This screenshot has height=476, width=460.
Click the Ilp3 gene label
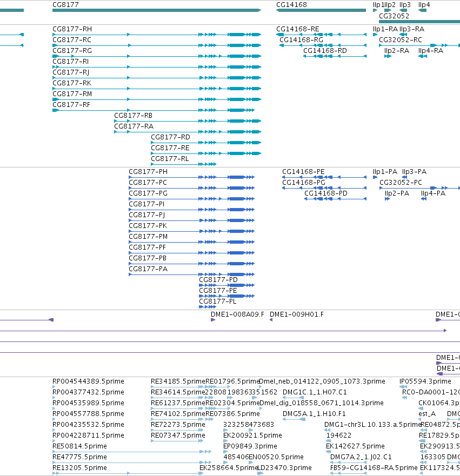[405, 5]
